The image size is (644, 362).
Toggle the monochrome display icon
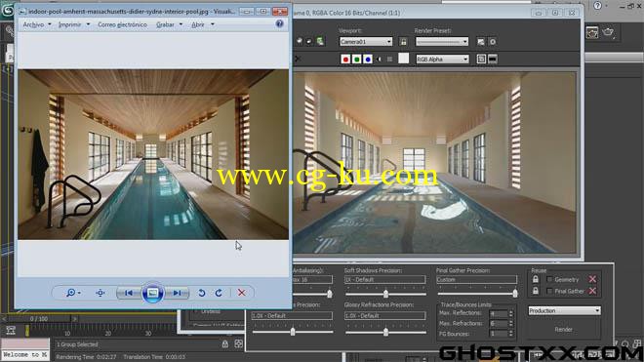tap(389, 60)
